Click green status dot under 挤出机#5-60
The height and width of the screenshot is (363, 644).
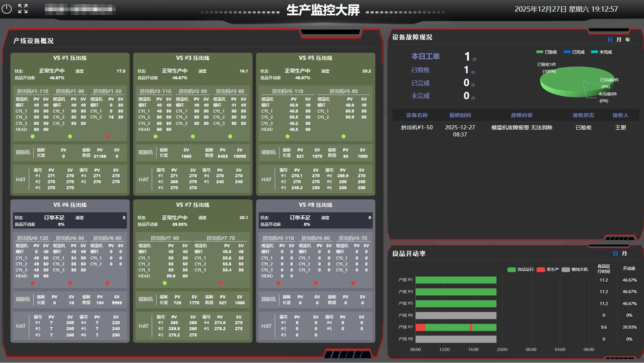343,136
